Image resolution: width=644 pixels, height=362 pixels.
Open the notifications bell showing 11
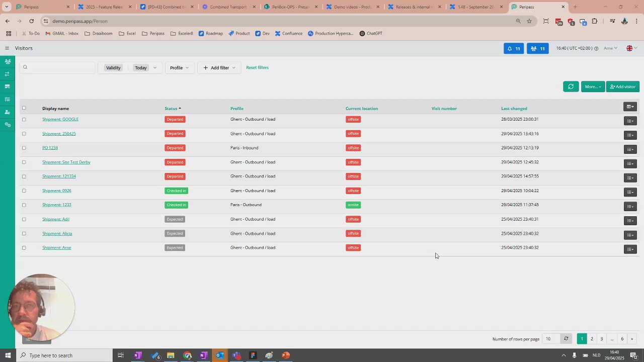click(514, 48)
